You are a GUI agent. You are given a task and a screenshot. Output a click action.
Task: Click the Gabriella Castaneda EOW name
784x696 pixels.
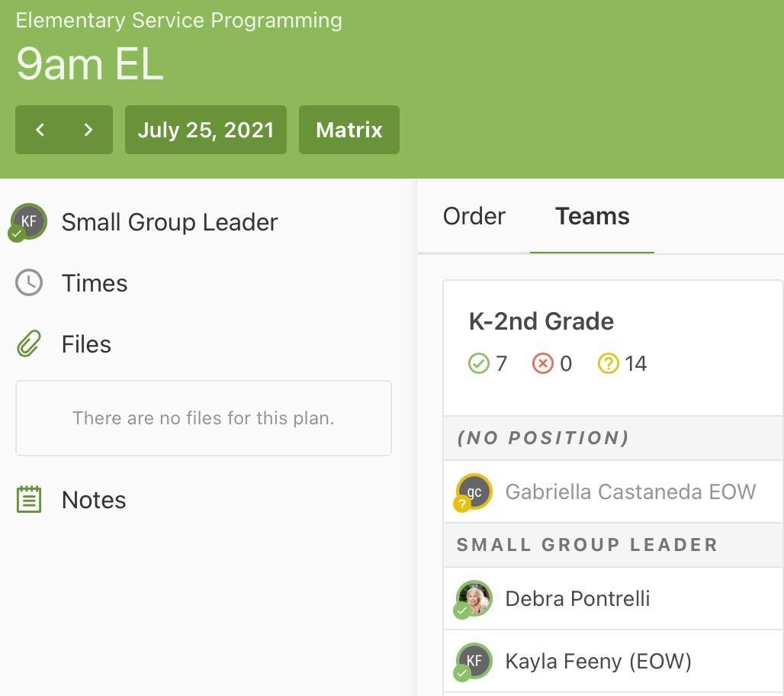tap(630, 492)
